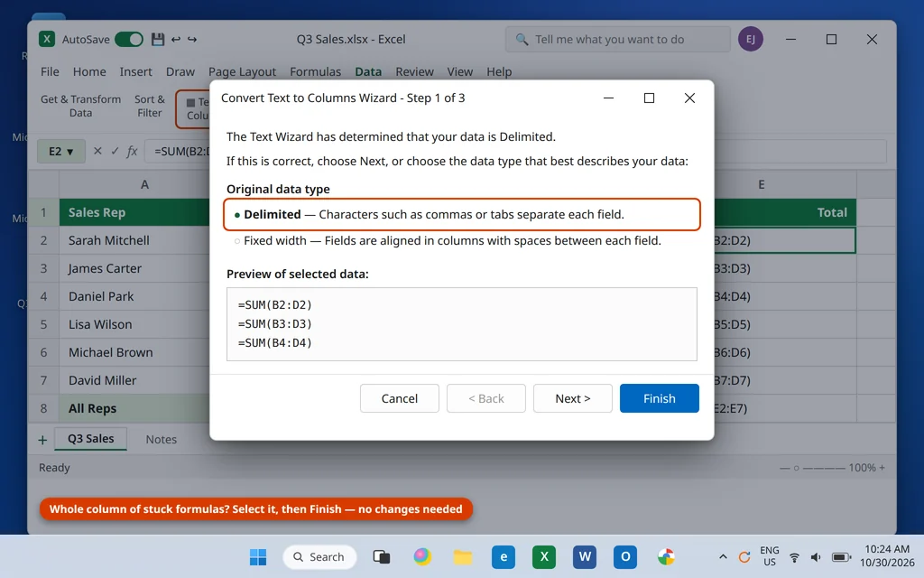Select cell Daniel Park
The image size is (924, 578).
click(x=135, y=296)
